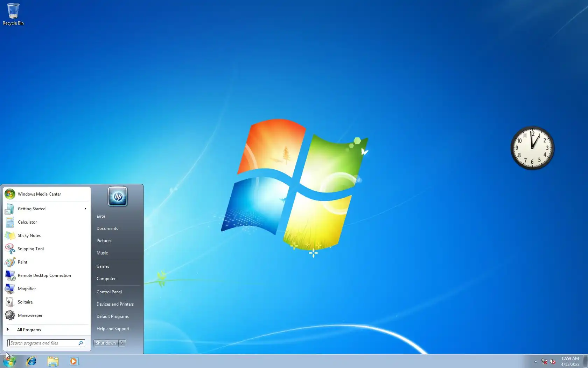This screenshot has height=368, width=588.
Task: Click the Paint palette icon
Action: click(x=10, y=262)
